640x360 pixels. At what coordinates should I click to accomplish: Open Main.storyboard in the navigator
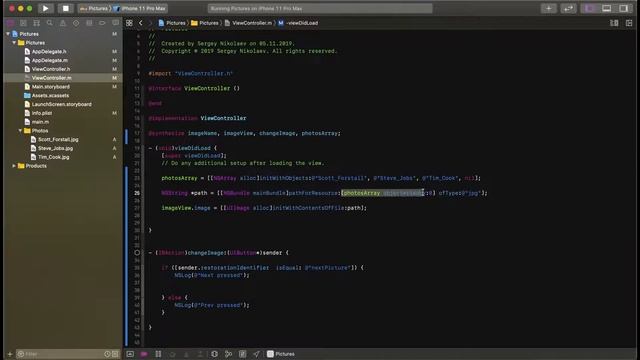[51, 87]
